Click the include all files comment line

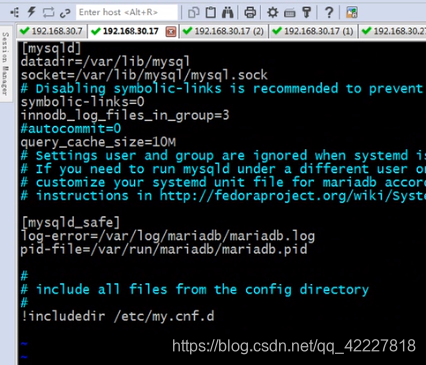(x=195, y=289)
